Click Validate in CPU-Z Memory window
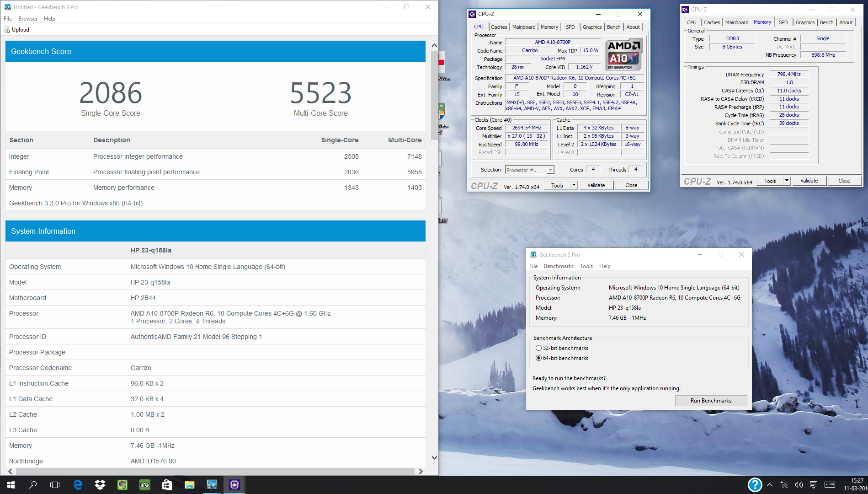Image resolution: width=868 pixels, height=494 pixels. [x=809, y=181]
